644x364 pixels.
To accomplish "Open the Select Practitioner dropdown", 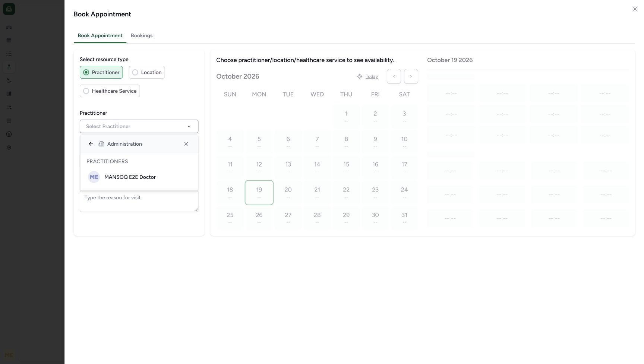I will tap(139, 126).
